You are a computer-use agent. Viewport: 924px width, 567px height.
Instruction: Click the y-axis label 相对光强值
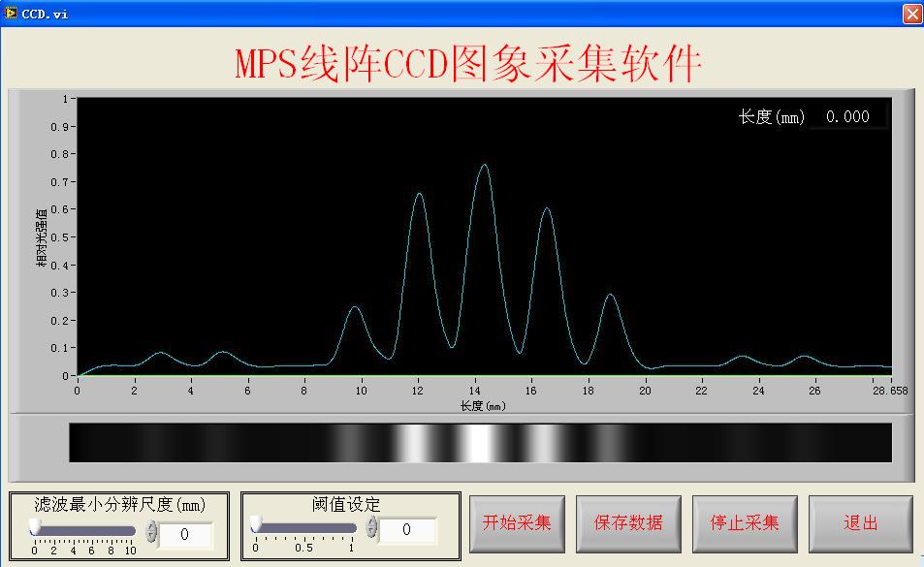pos(42,237)
